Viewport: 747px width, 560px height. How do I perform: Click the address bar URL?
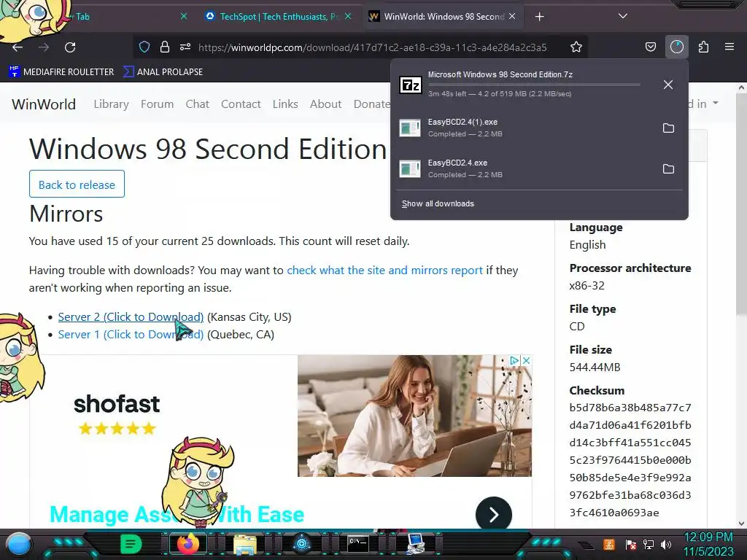point(372,47)
